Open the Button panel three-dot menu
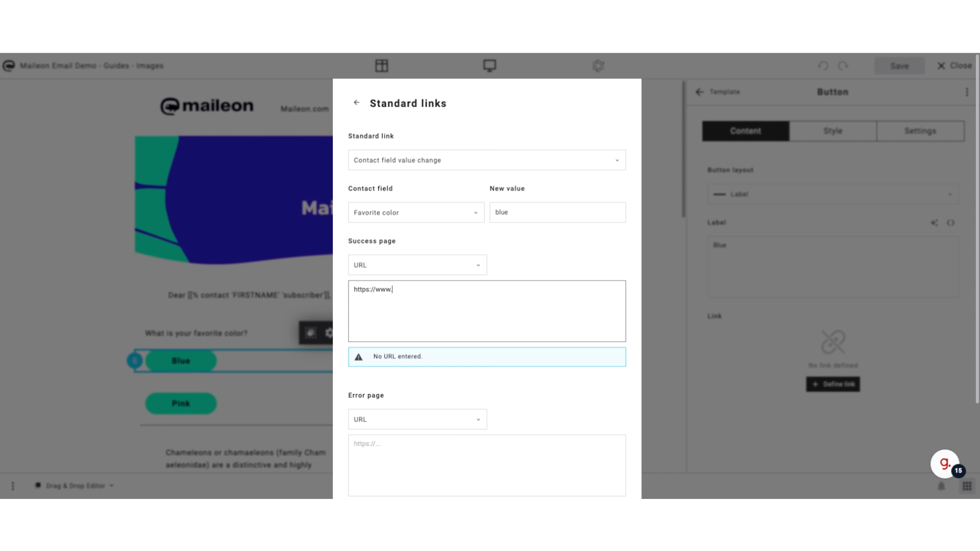Image resolution: width=980 pixels, height=551 pixels. pos(967,92)
